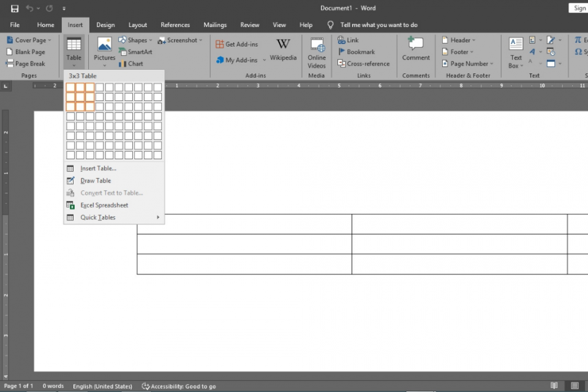
Task: Customize the Quick Access Toolbar arrow
Action: tap(64, 8)
